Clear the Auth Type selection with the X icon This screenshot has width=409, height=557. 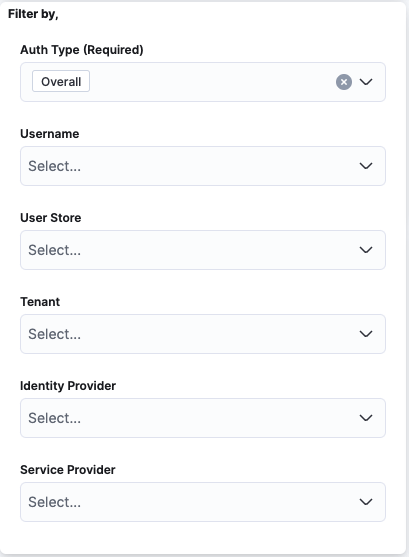pyautogui.click(x=344, y=82)
